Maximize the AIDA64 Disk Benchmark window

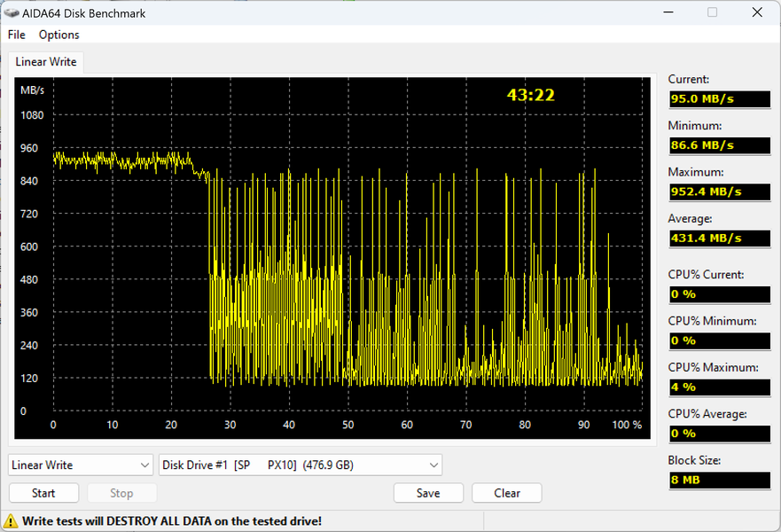[712, 12]
